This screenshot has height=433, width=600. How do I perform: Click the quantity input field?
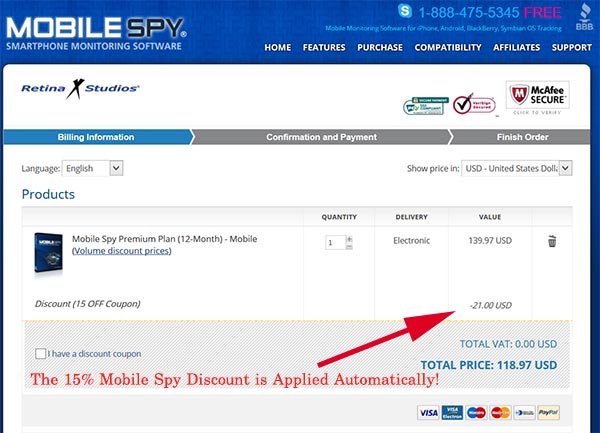tap(335, 243)
